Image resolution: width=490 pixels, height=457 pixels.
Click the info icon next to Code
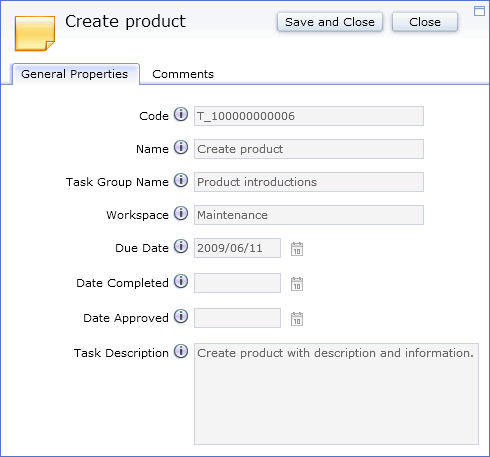[181, 114]
